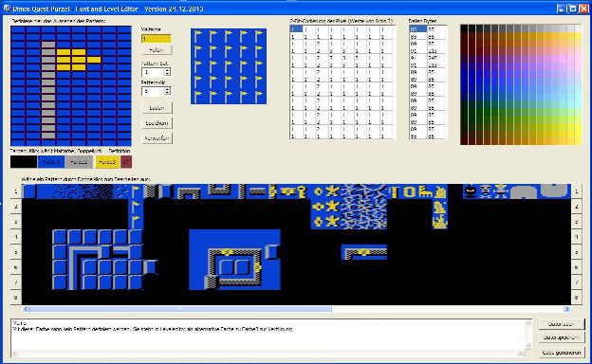592x364 pixels.
Task: Click the Data speichern button
Action: click(562, 337)
